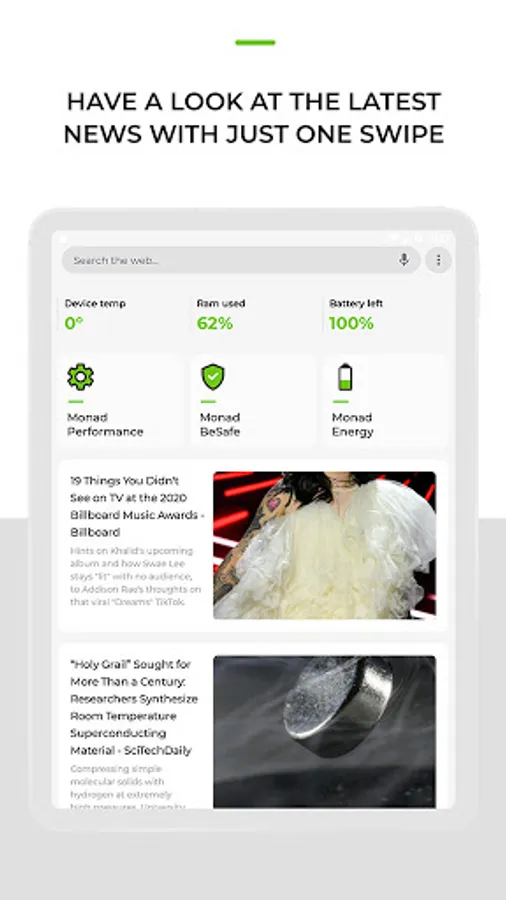Click the Ram used label

click(x=221, y=303)
